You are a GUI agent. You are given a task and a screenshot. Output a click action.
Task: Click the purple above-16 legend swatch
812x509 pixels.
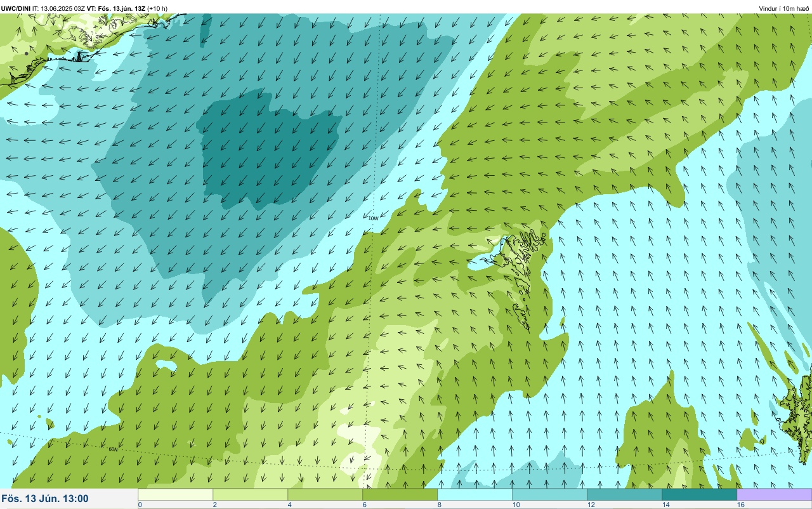[775, 494]
